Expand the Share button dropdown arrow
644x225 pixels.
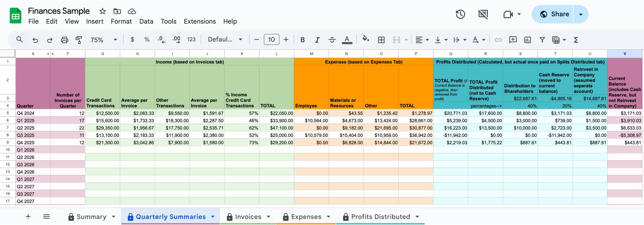point(581,14)
